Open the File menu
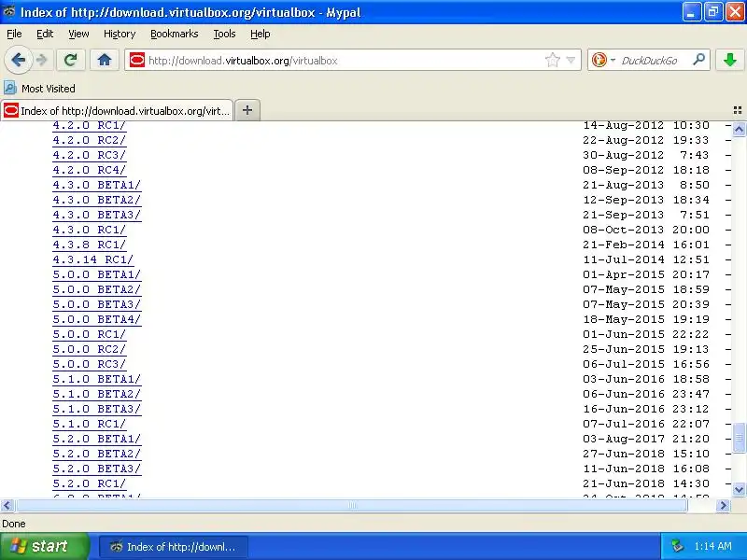Screen dimensions: 747x560 14,34
